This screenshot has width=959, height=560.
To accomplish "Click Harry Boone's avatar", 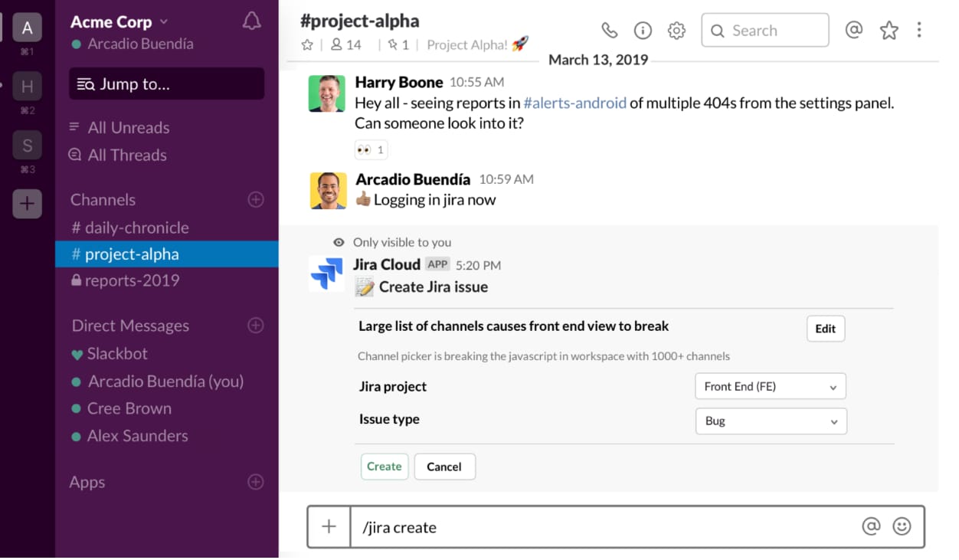I will point(327,93).
